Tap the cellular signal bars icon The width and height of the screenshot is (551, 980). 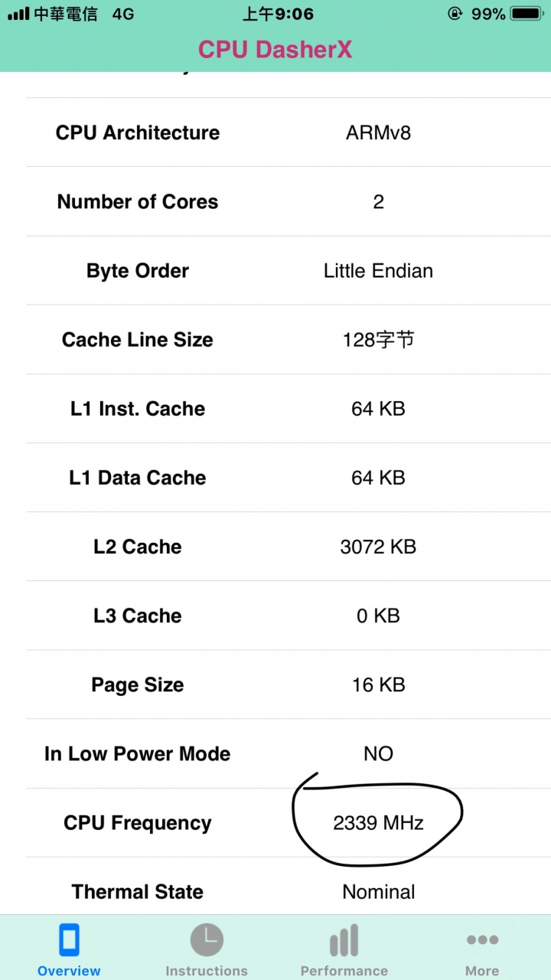point(18,14)
